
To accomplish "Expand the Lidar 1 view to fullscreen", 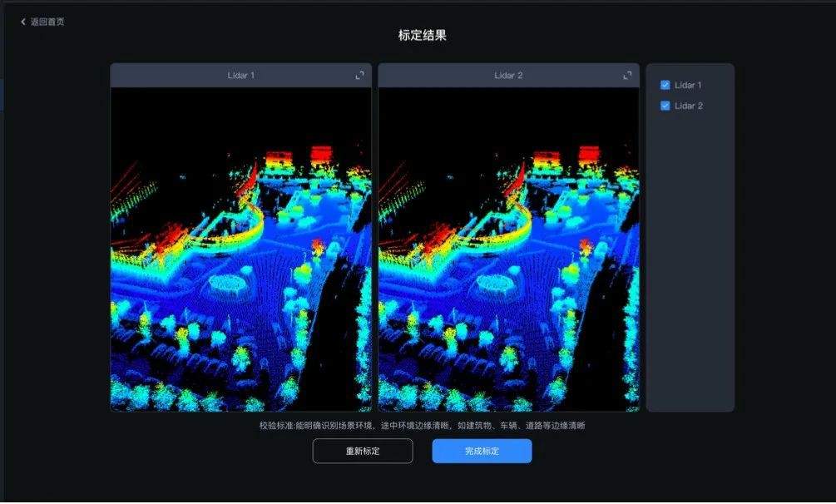I will tap(360, 76).
